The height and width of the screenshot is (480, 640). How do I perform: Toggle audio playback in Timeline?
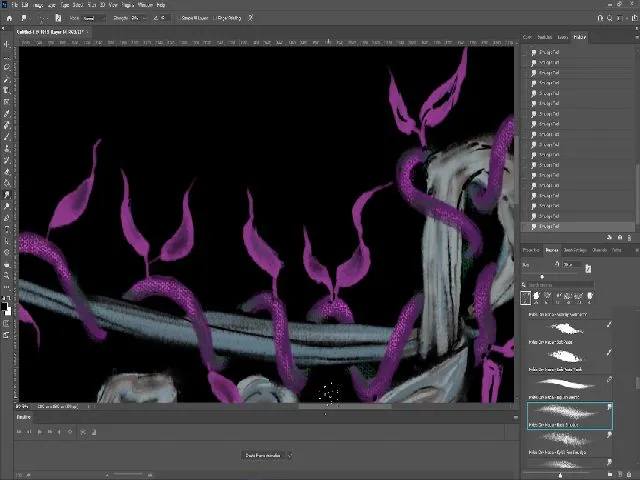tap(59, 431)
